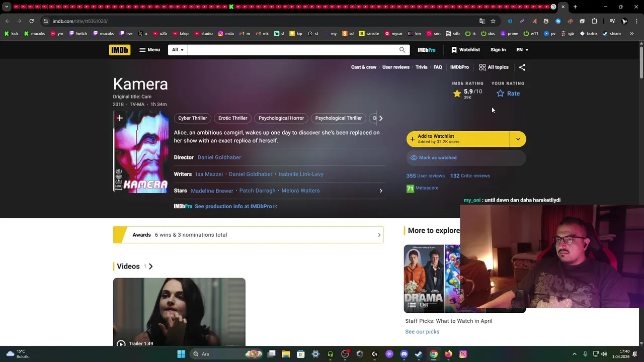
Task: Click 'See our picks' link
Action: pyautogui.click(x=422, y=332)
